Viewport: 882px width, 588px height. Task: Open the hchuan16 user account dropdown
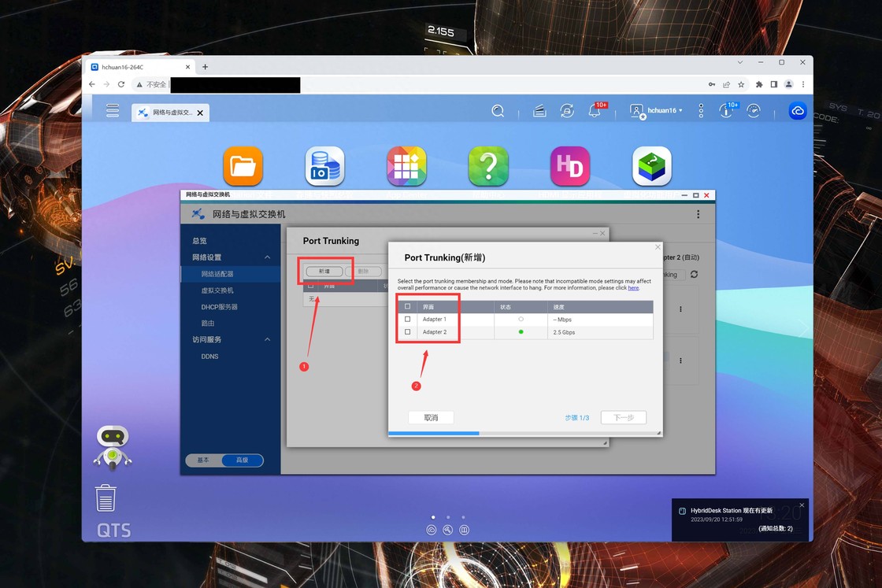[658, 111]
